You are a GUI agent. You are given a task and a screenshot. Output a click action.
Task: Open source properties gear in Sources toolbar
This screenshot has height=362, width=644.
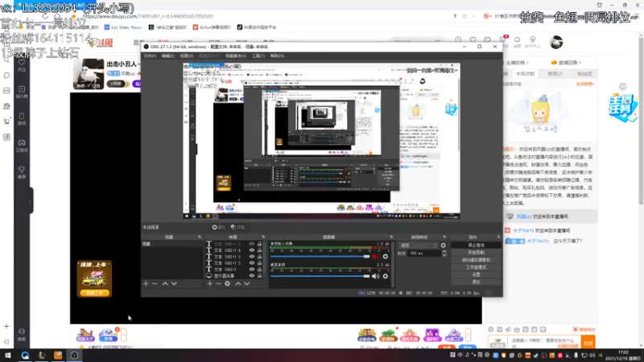(x=228, y=284)
